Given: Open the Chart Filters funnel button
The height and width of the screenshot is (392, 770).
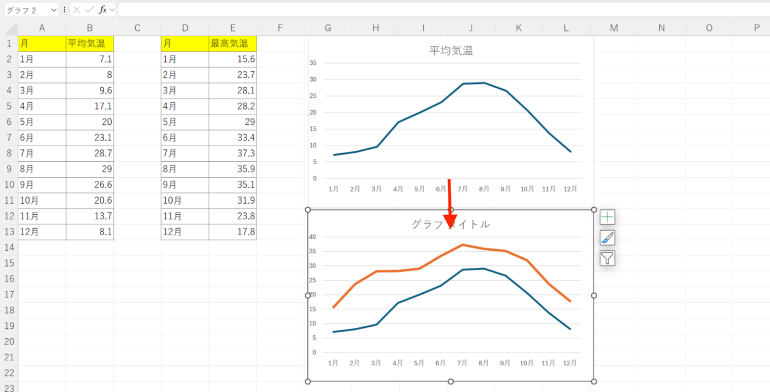Looking at the screenshot, I should pos(607,258).
